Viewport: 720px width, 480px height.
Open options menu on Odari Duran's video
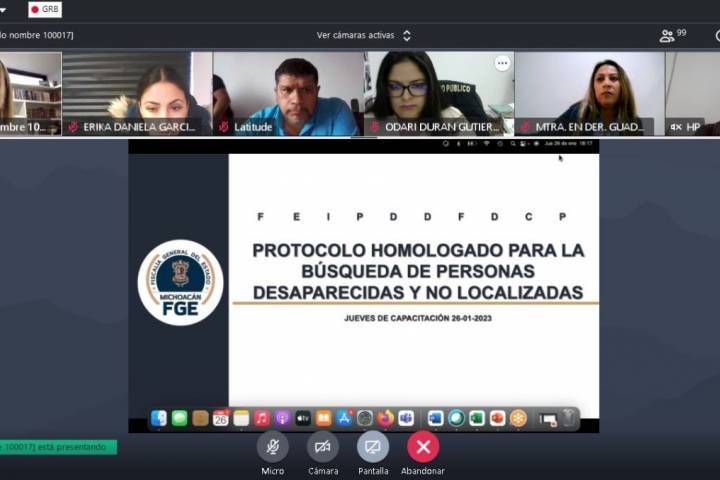coord(502,63)
